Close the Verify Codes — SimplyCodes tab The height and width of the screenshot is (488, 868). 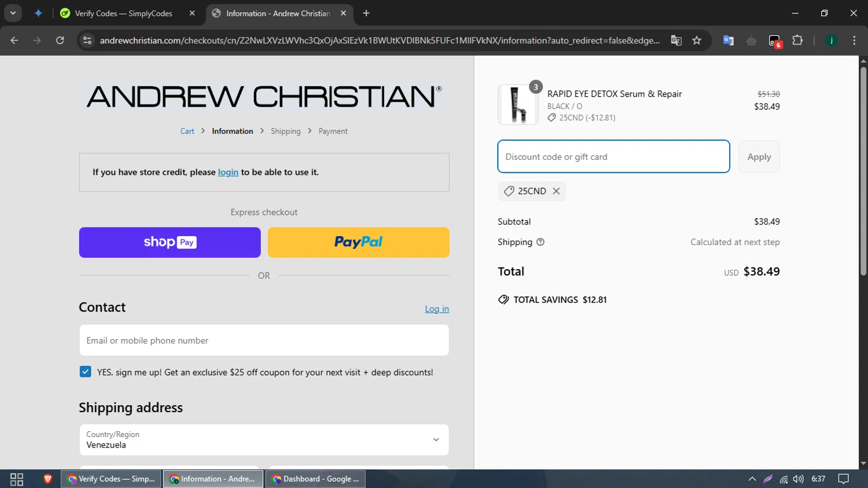click(x=192, y=13)
